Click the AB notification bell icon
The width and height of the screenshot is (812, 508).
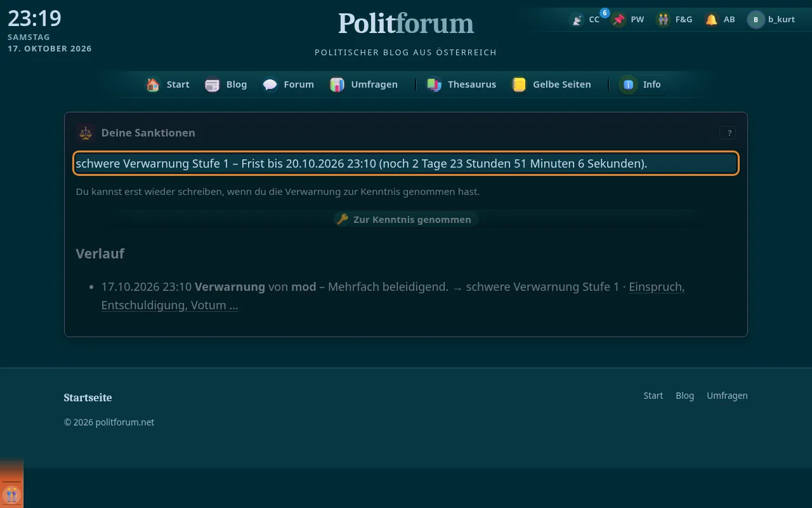point(712,20)
